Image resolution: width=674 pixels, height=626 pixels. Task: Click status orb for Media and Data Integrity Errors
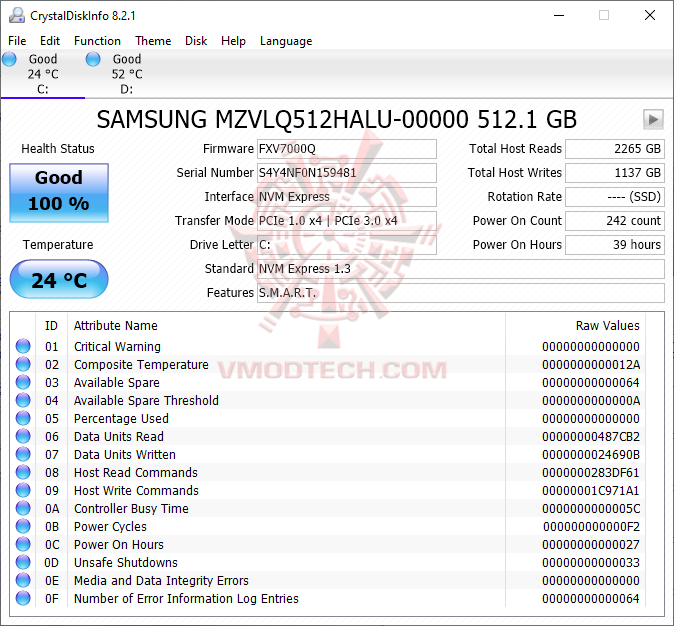tap(23, 580)
